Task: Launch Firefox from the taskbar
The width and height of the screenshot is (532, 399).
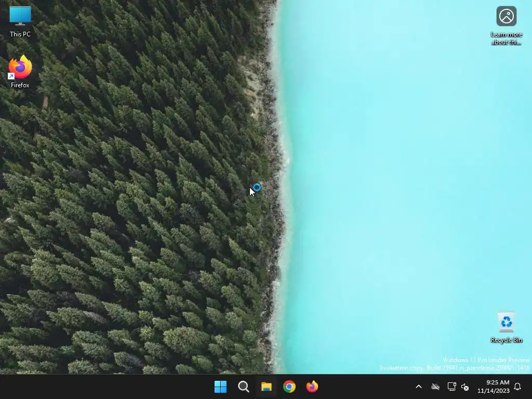Action: tap(312, 387)
